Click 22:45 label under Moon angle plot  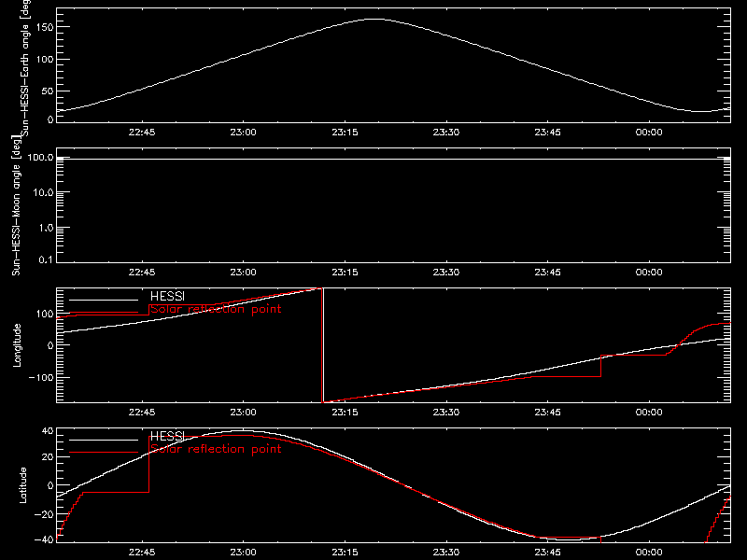click(x=142, y=273)
